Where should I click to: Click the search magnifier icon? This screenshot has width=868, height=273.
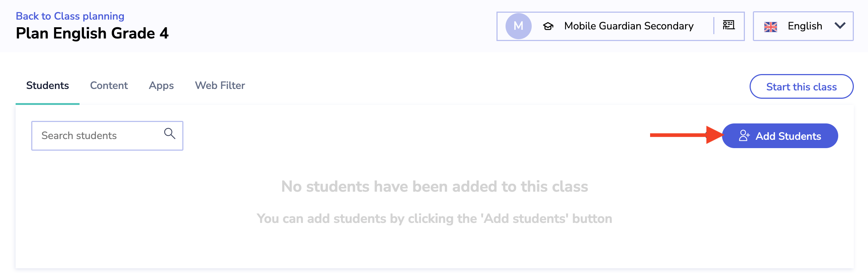[169, 134]
